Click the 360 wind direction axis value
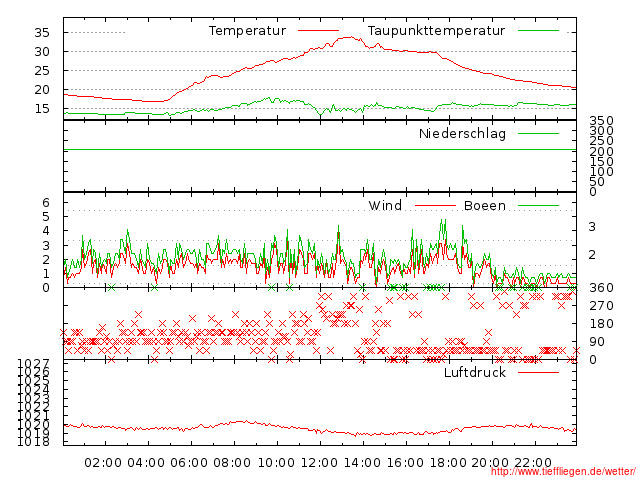The image size is (640, 480). (x=601, y=288)
